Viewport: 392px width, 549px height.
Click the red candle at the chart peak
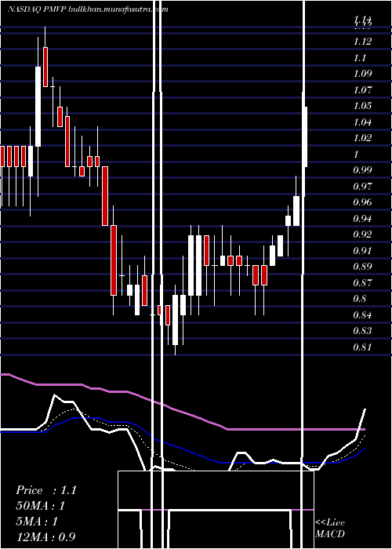point(45,67)
